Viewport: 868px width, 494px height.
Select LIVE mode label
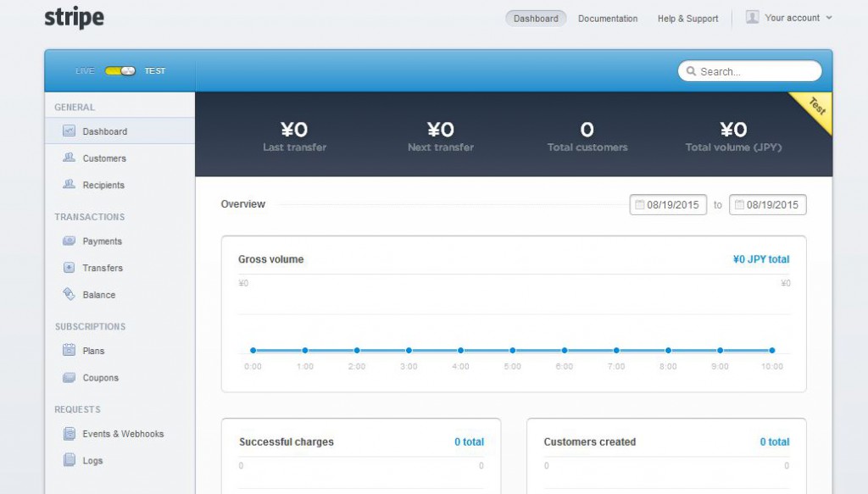pos(85,71)
